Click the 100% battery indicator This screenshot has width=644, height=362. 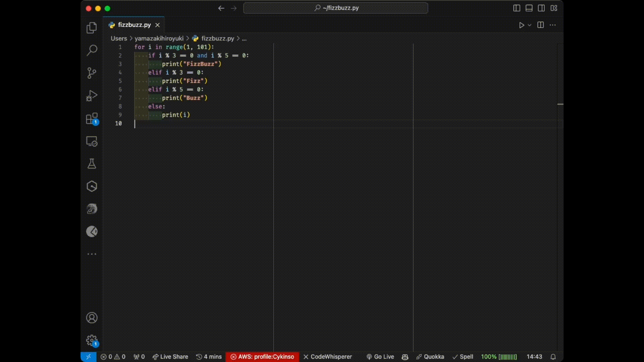(x=499, y=357)
